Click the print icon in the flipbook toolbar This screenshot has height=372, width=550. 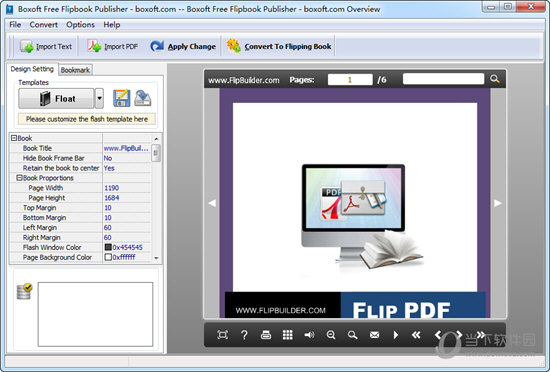[x=266, y=335]
